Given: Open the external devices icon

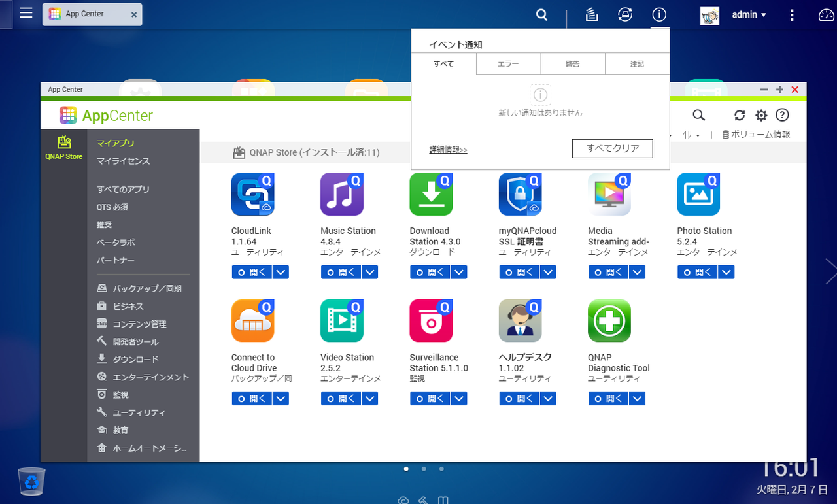Looking at the screenshot, I should coord(625,14).
